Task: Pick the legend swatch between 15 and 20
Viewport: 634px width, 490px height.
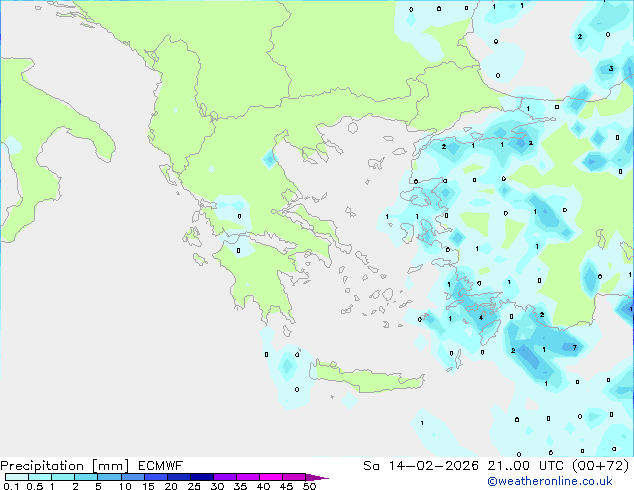Action: (156, 477)
